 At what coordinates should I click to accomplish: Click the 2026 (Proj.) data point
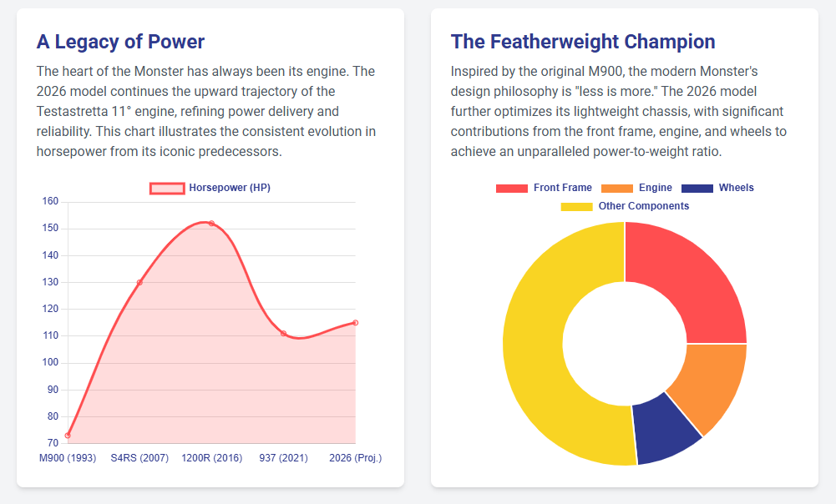point(355,323)
